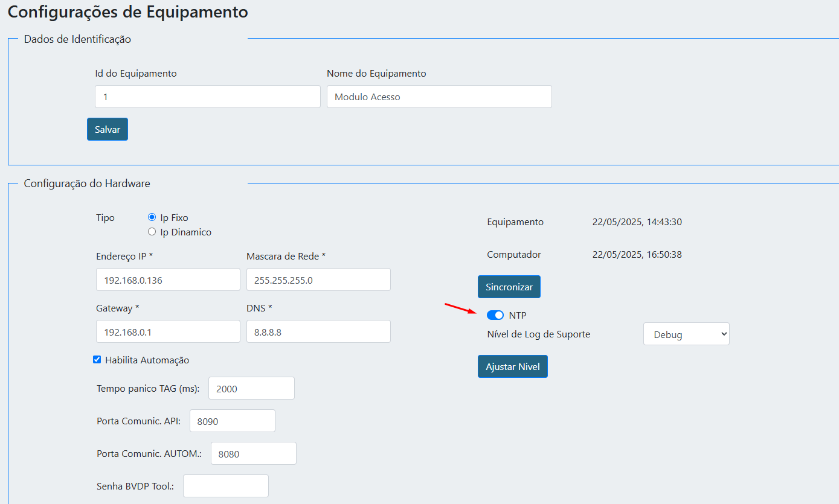The image size is (839, 504).
Task: Click the Salvar button
Action: pyautogui.click(x=108, y=129)
